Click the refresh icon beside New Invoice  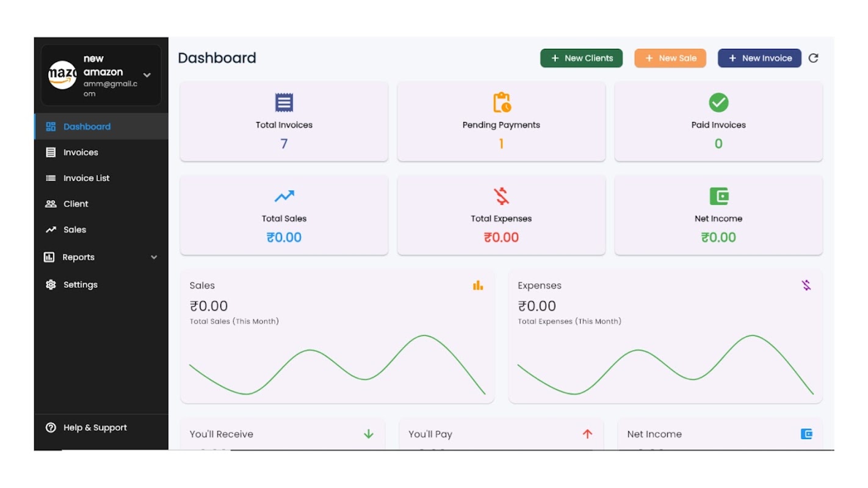click(813, 58)
